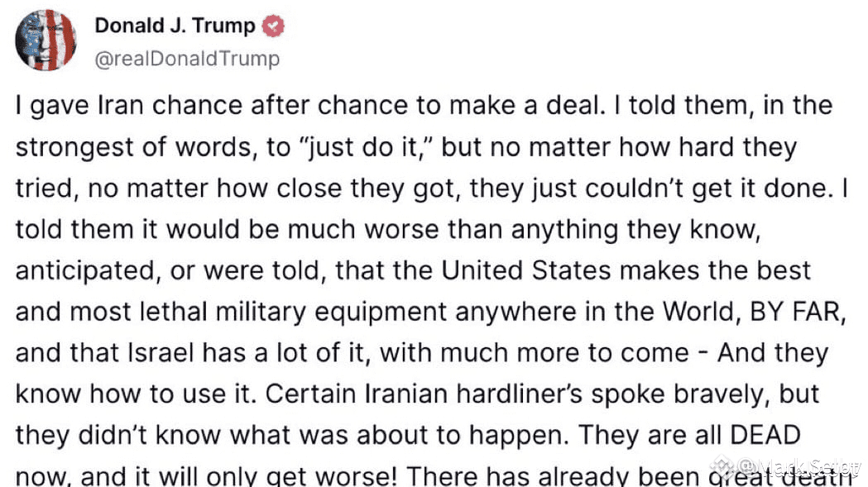Open the @realDonaldTrump handle link
868x487 pixels.
(188, 59)
